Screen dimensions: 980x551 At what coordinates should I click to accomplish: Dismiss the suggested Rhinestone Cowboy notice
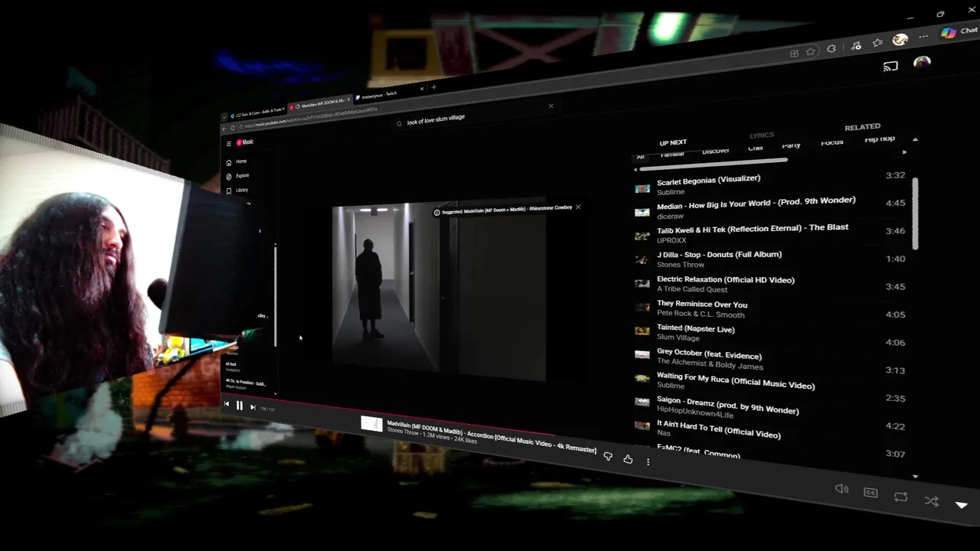(578, 207)
